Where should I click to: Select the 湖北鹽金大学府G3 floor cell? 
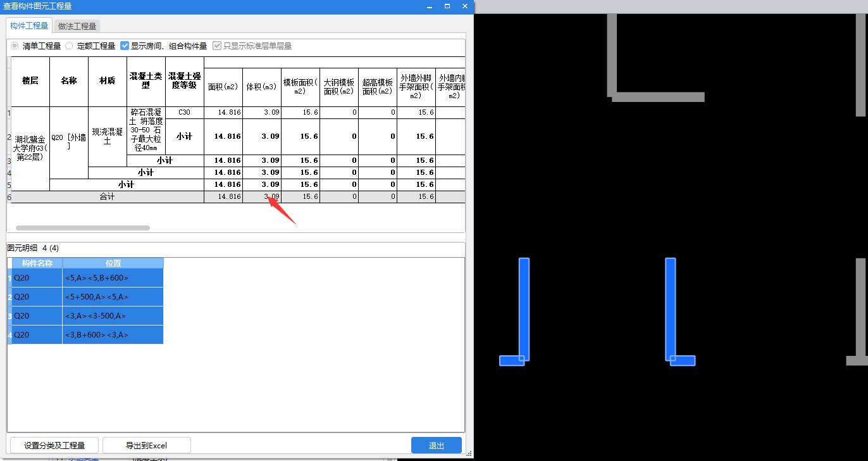[x=30, y=148]
